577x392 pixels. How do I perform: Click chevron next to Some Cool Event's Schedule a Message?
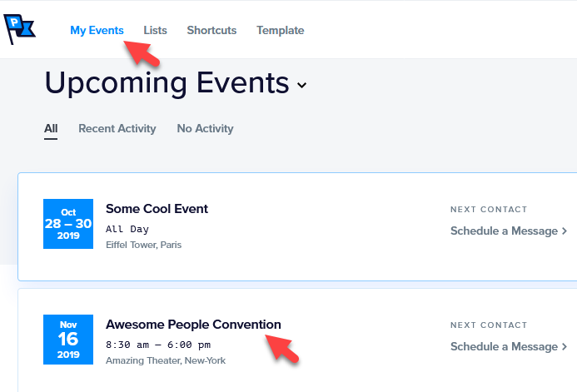point(565,231)
